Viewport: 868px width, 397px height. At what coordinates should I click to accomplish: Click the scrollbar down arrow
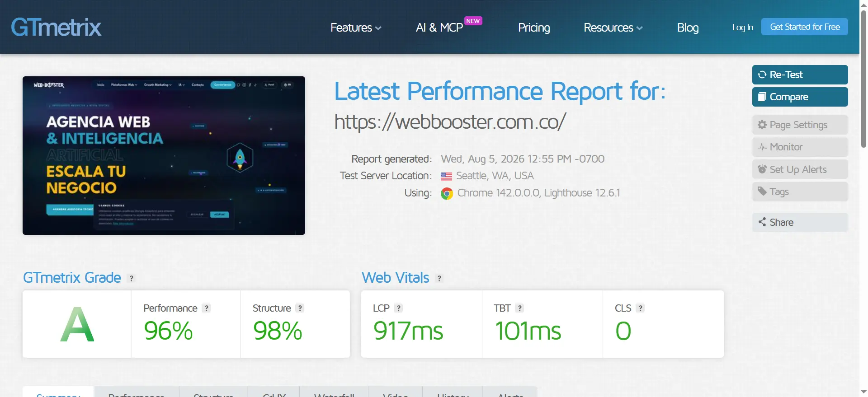863,392
